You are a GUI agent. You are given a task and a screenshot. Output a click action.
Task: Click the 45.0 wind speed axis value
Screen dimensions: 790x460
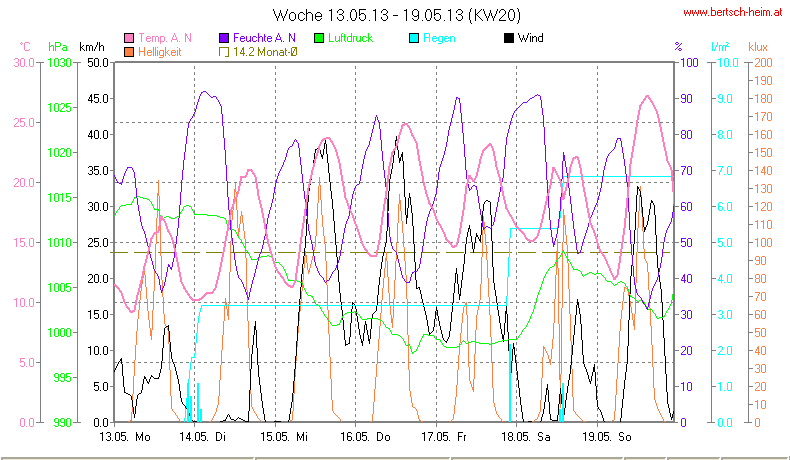pyautogui.click(x=98, y=99)
